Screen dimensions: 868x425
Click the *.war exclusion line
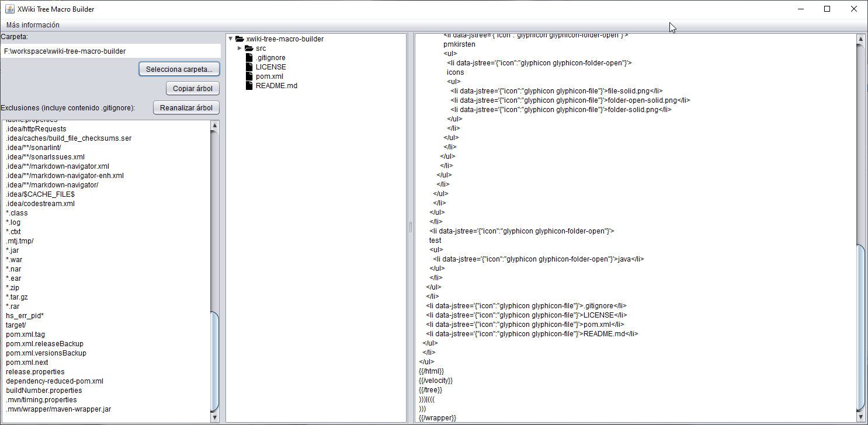14,260
